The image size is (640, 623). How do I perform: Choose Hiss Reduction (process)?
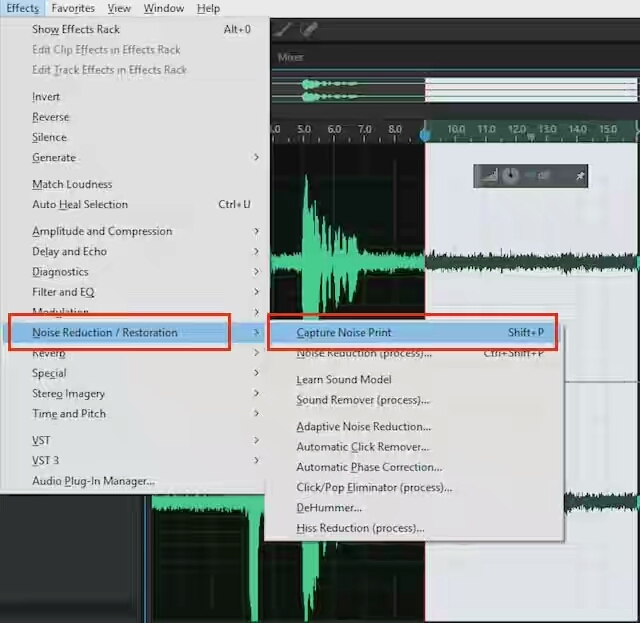360,528
